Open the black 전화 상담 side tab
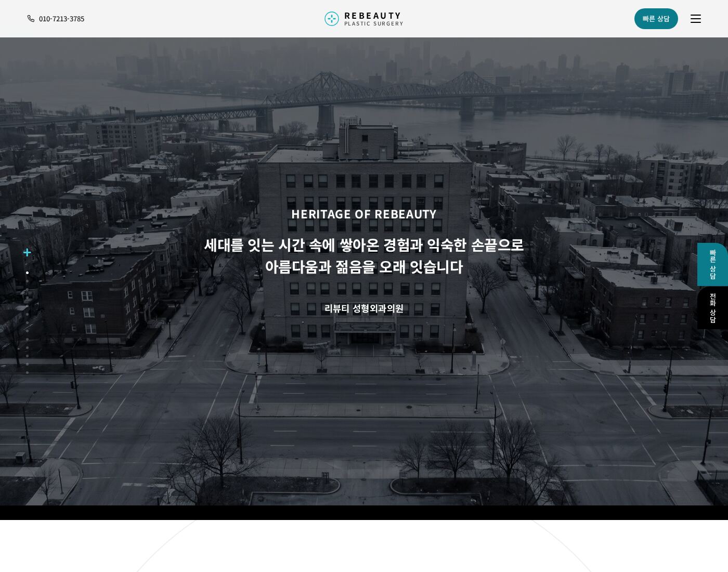The width and height of the screenshot is (728, 572). click(712, 308)
